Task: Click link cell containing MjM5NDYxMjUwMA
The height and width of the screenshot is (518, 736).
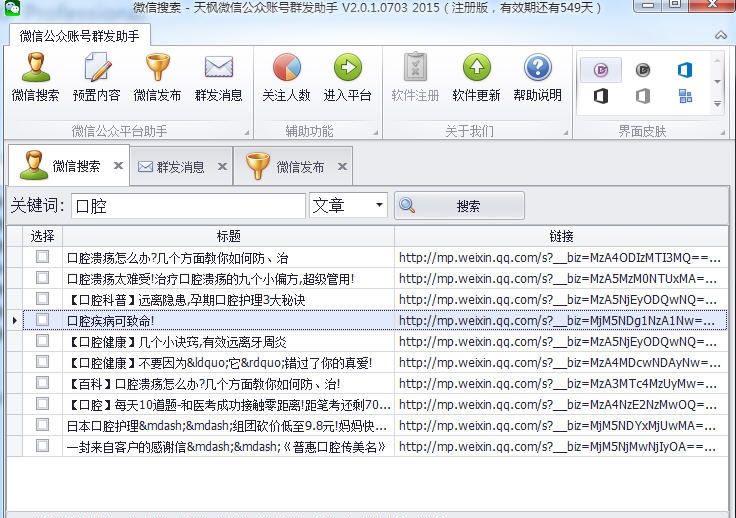Action: pos(560,425)
